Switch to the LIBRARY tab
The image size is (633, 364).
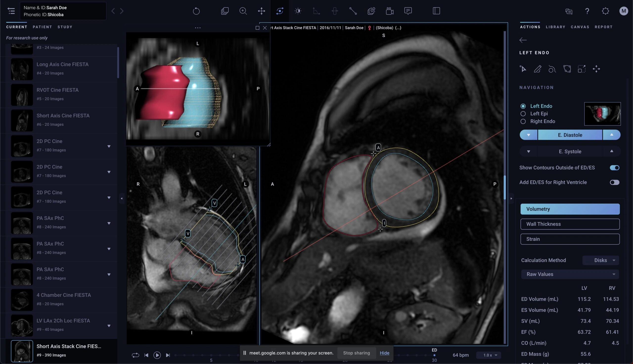(555, 27)
